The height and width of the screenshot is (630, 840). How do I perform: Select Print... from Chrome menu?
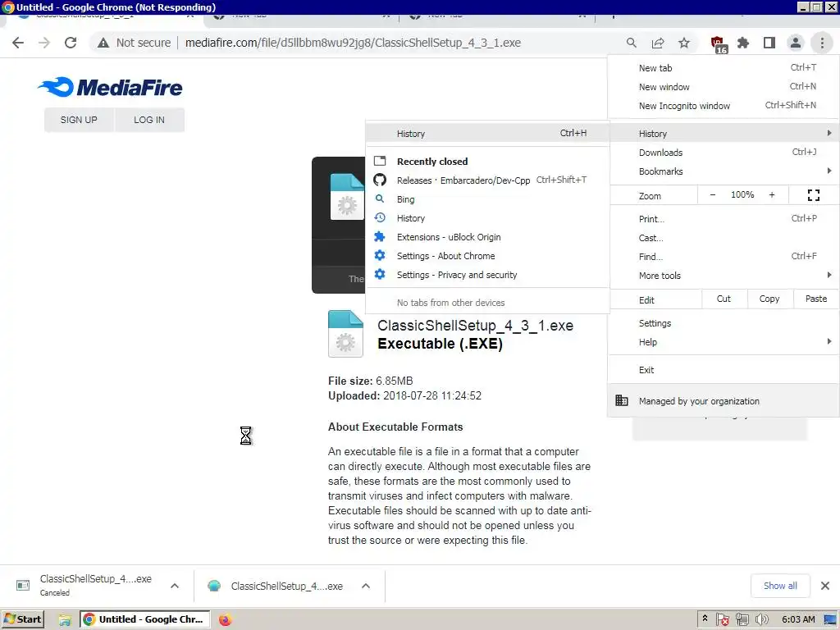pos(724,218)
